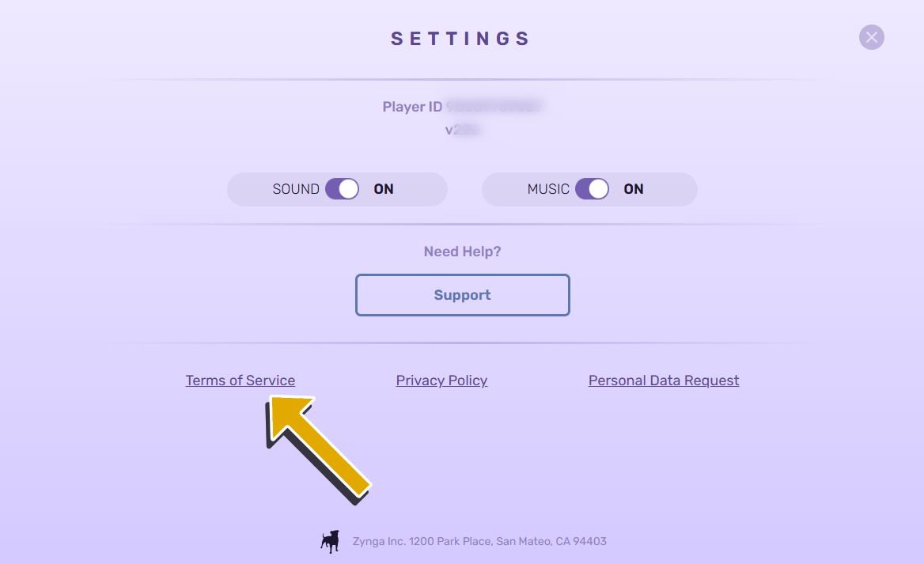Click the Player ID label
Screen dimensions: 924x564
pos(412,107)
